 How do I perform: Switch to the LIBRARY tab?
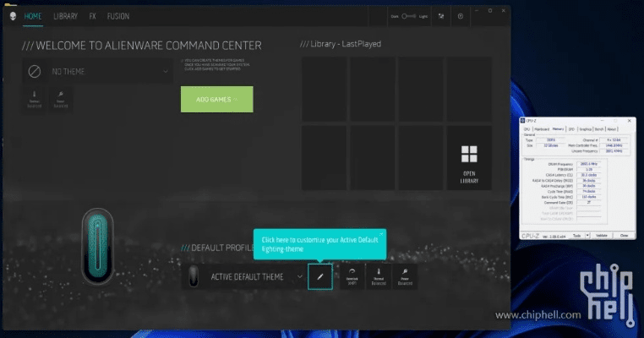[65, 16]
